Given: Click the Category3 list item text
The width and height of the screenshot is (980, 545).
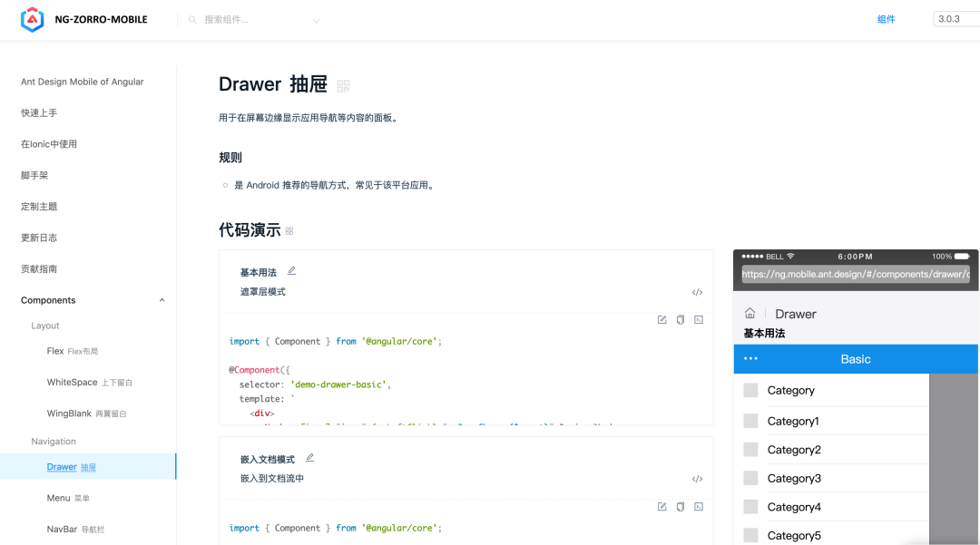Looking at the screenshot, I should pos(794,479).
